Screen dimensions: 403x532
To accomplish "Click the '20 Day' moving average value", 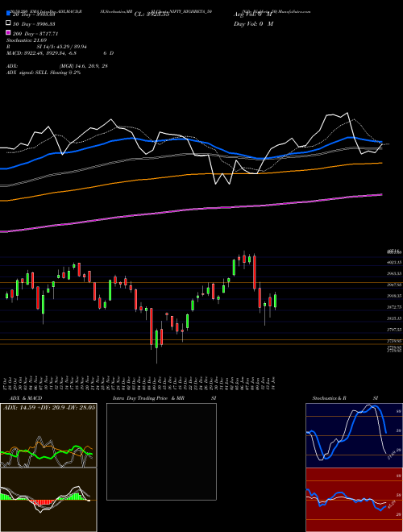I will pos(34,15).
